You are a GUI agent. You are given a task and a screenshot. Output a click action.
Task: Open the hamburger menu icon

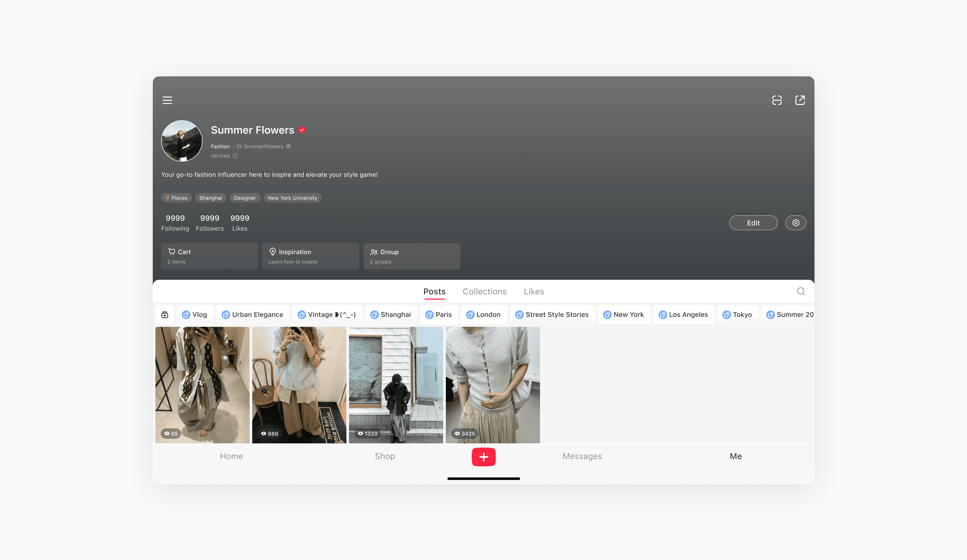pos(167,100)
